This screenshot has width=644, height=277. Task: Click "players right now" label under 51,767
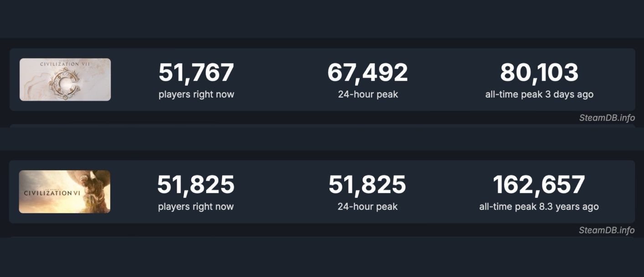196,94
